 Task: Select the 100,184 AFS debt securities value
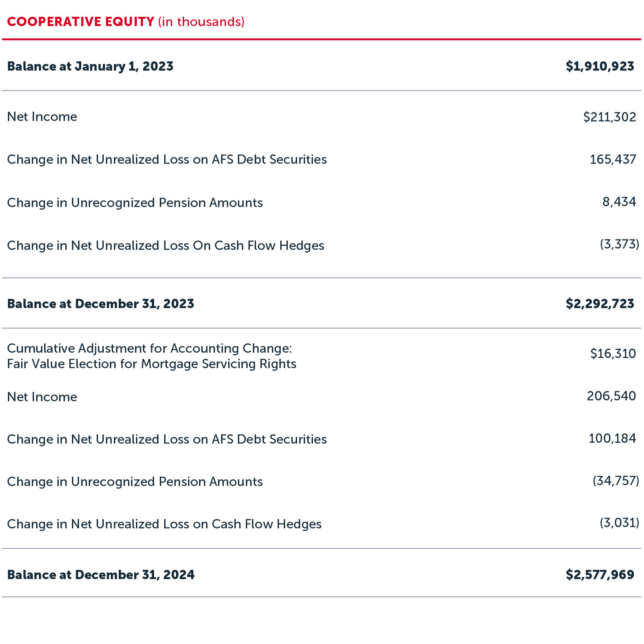(612, 438)
